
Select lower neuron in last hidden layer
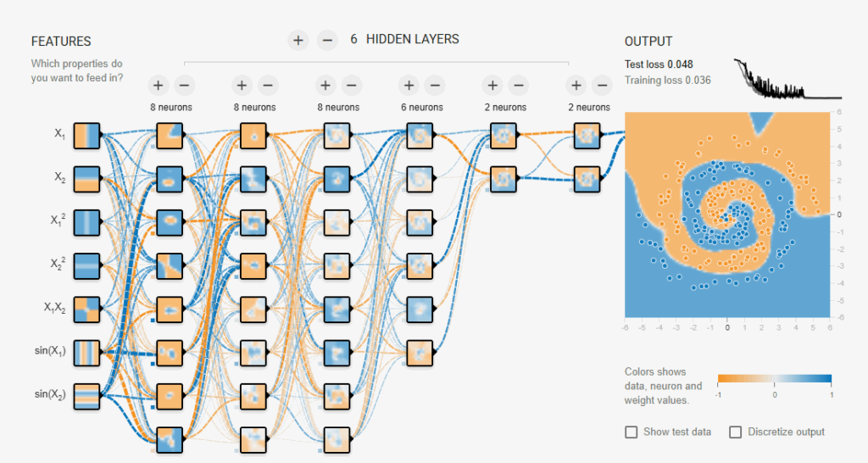(x=587, y=180)
